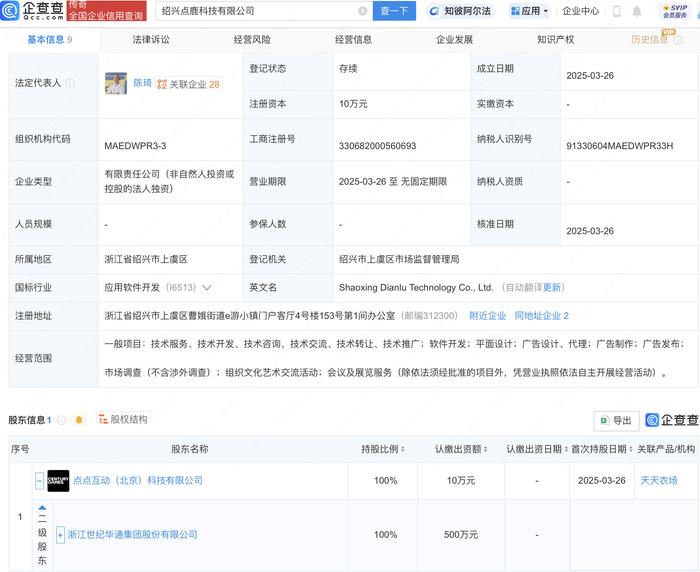Screen dimensions: 700x572
Task: Expand the 应用软件开发 industry chevron
Action: (207, 288)
